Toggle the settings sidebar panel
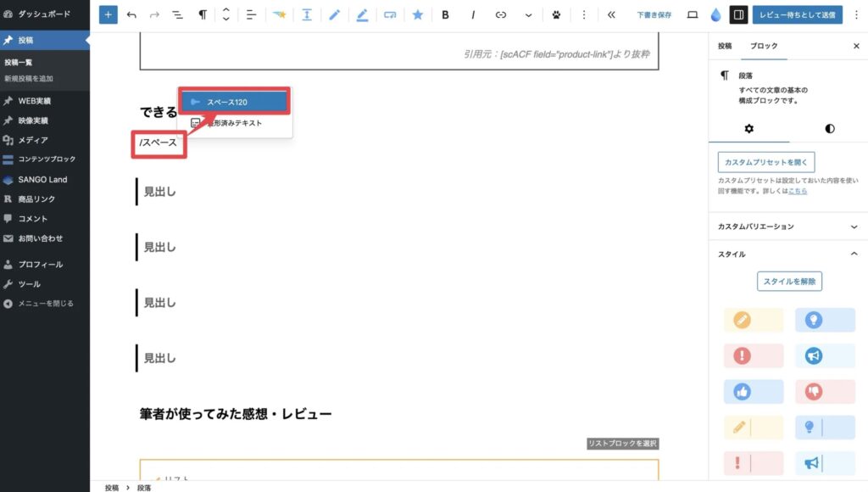The height and width of the screenshot is (492, 868). coord(738,14)
